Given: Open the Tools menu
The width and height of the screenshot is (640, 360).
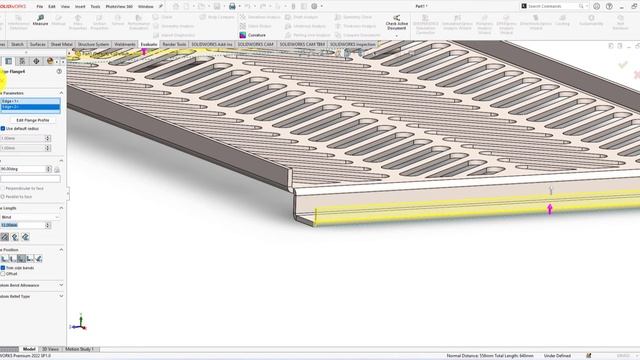Looking at the screenshot, I should click(x=95, y=7).
